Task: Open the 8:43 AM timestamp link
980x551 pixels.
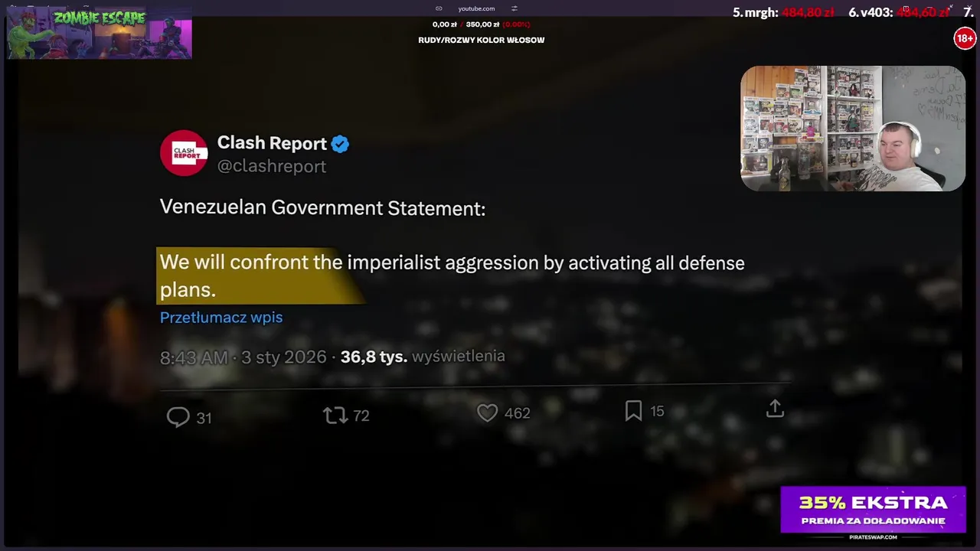Action: pos(194,357)
